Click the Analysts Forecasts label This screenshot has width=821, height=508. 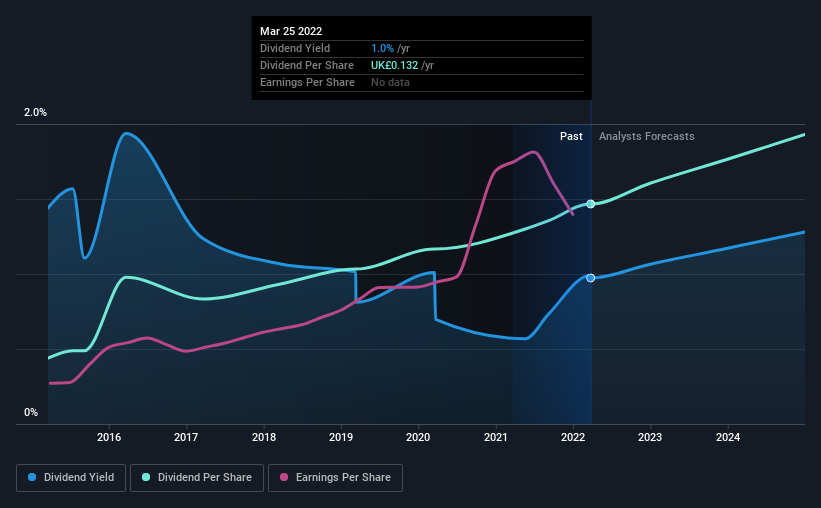pyautogui.click(x=647, y=137)
